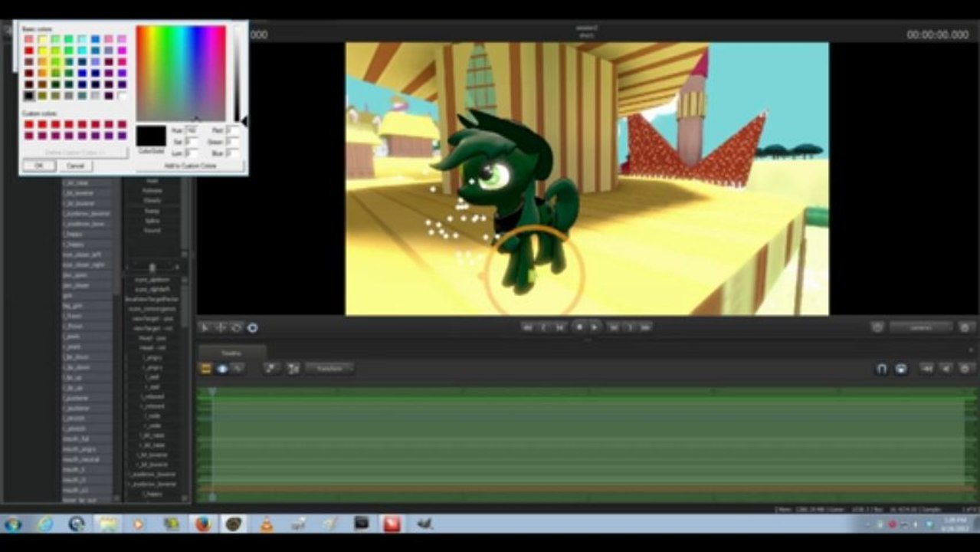The width and height of the screenshot is (980, 552).
Task: Open the Windows Start button
Action: pyautogui.click(x=13, y=524)
